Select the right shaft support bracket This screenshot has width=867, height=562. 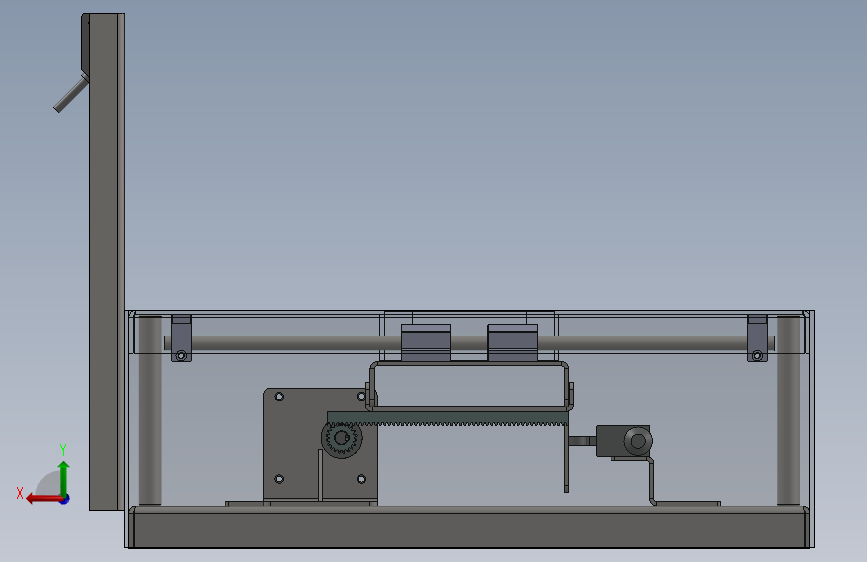tap(758, 339)
